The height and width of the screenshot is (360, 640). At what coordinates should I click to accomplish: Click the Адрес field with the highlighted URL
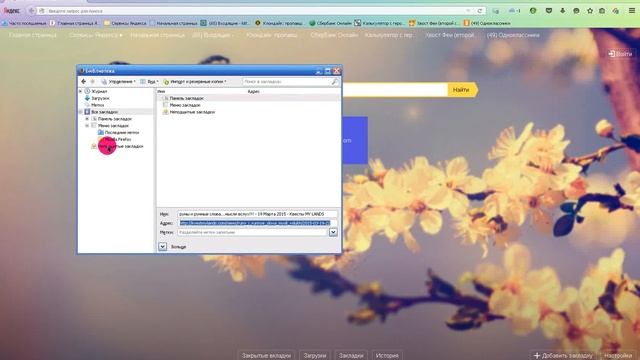tap(257, 223)
